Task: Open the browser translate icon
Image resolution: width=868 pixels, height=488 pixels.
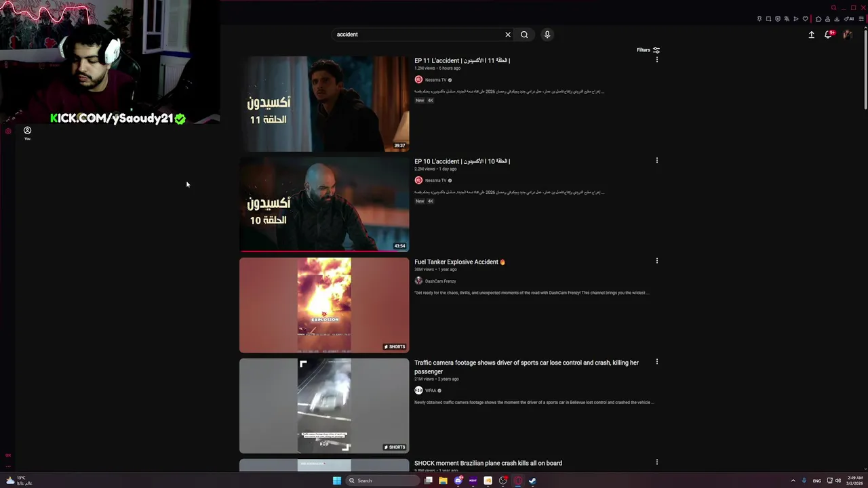Action: [787, 19]
